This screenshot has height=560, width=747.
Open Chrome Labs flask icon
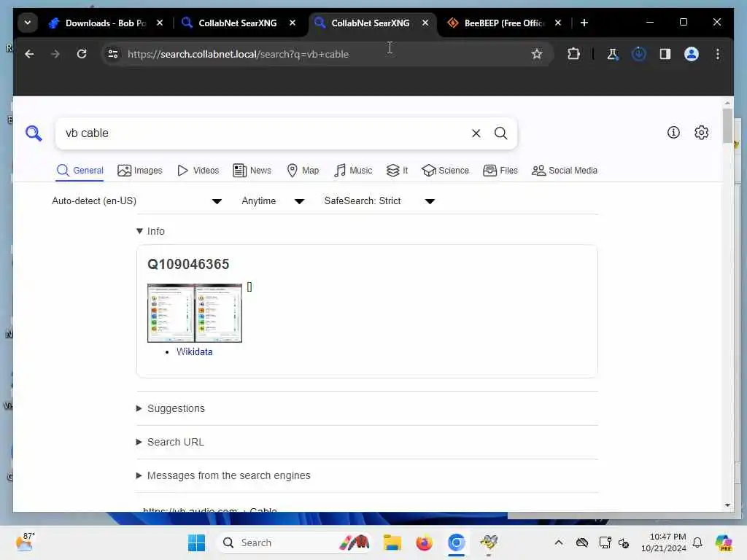613,54
